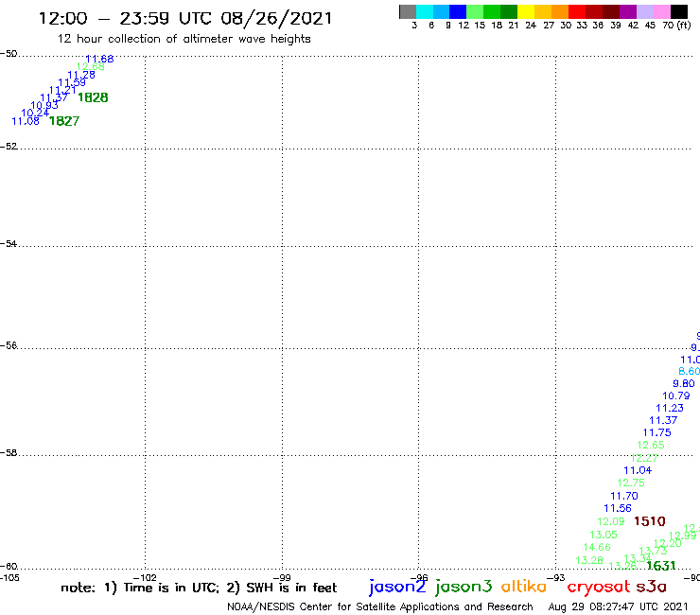Click the wave height value 11.56
Viewport: 700px width, 615px height.
(x=618, y=508)
